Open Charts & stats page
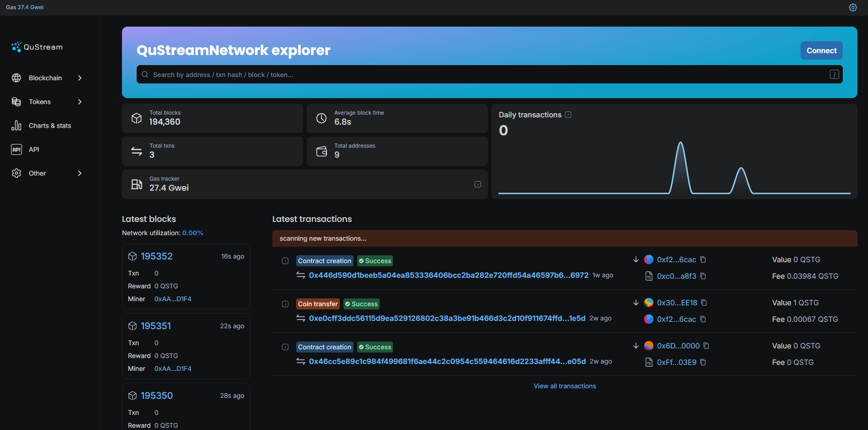This screenshot has width=868, height=430. click(50, 126)
